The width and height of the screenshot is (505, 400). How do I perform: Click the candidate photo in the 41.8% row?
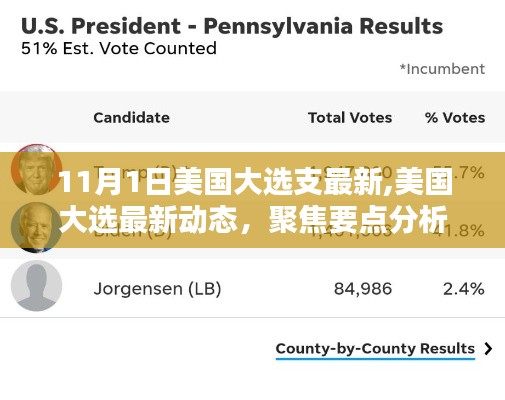coord(37,227)
